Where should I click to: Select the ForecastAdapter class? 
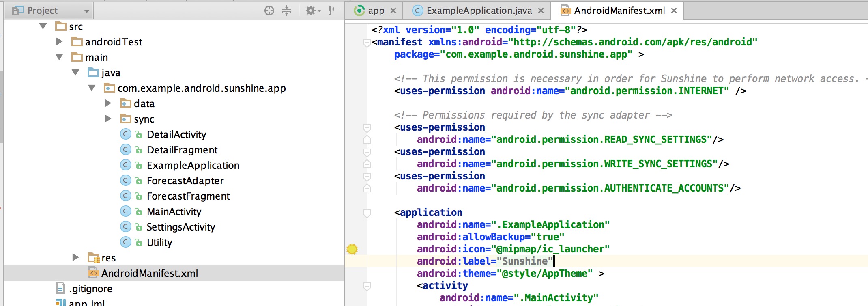172,181
